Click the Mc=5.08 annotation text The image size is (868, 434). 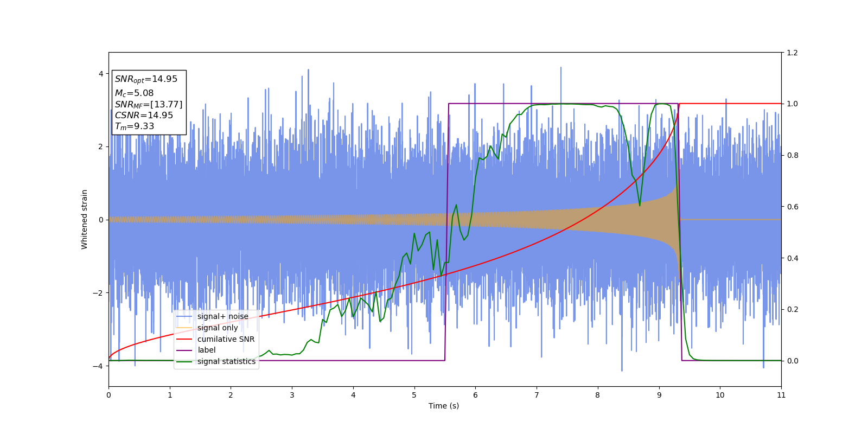tap(134, 93)
